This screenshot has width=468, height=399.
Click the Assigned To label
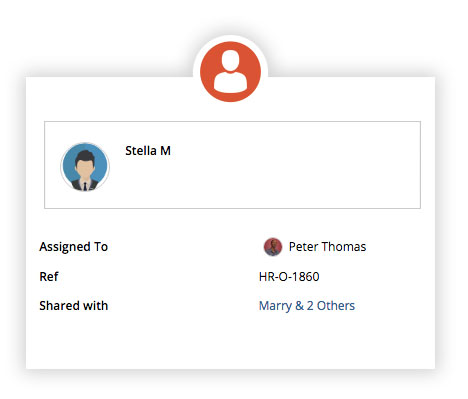[x=74, y=247]
